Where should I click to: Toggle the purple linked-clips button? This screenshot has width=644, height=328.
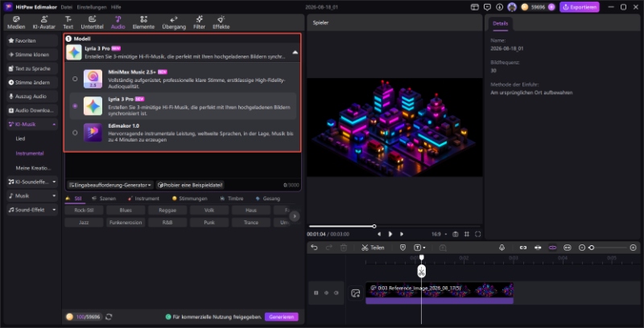coord(552,248)
